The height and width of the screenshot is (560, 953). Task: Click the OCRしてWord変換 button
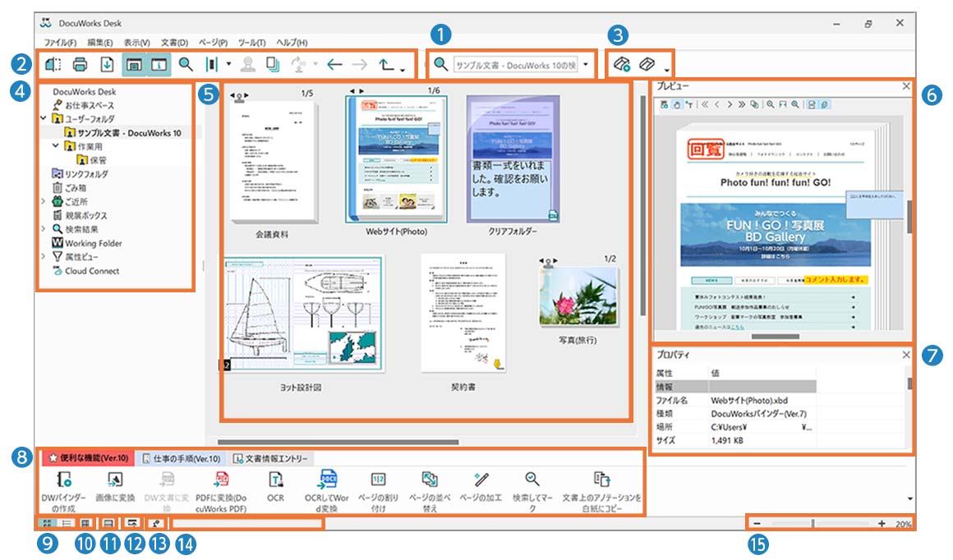pos(327,491)
